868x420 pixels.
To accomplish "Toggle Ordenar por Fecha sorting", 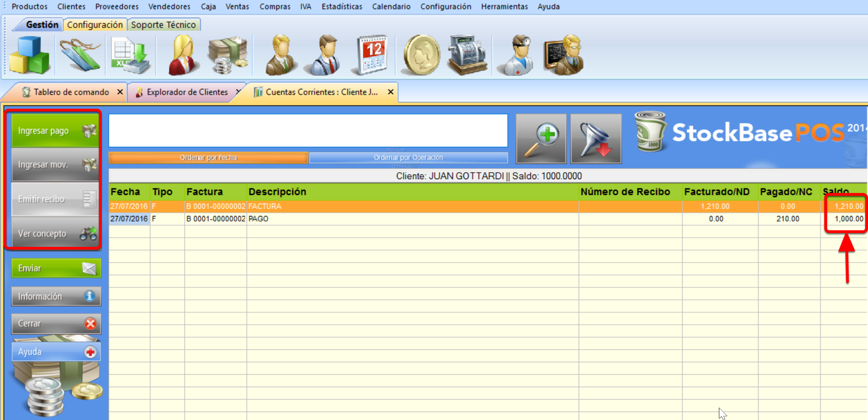I will pyautogui.click(x=208, y=157).
